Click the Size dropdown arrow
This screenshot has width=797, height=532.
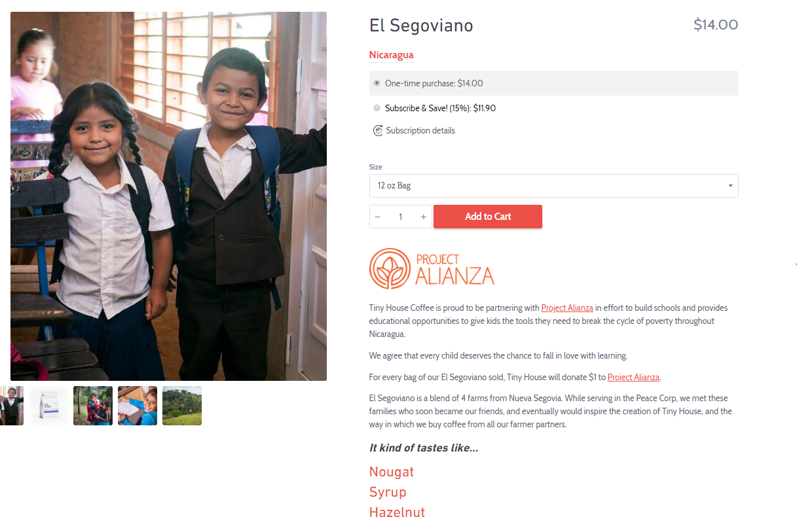tap(730, 186)
